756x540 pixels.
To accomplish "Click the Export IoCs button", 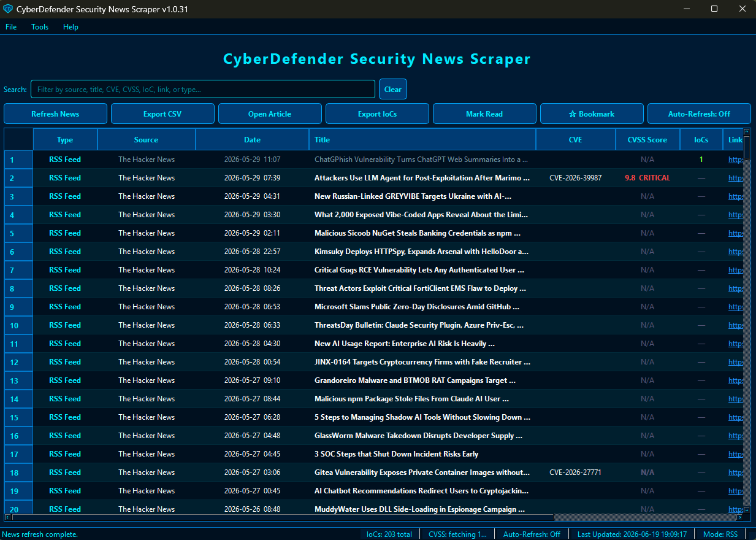I will pos(377,114).
